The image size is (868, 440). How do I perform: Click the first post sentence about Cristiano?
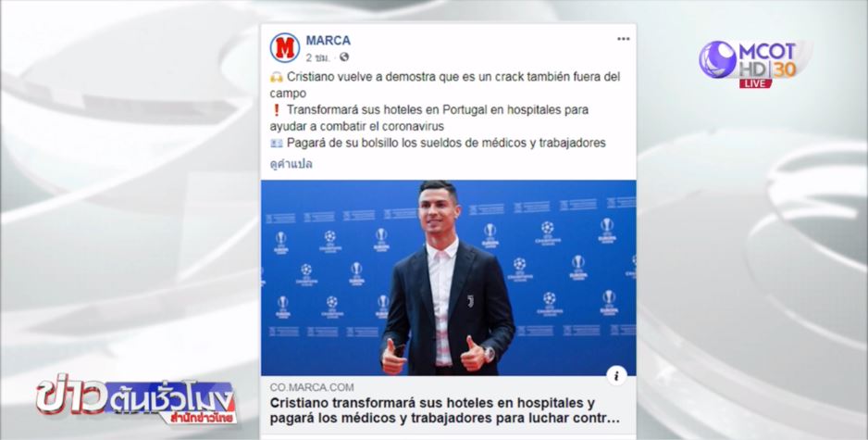pyautogui.click(x=445, y=85)
